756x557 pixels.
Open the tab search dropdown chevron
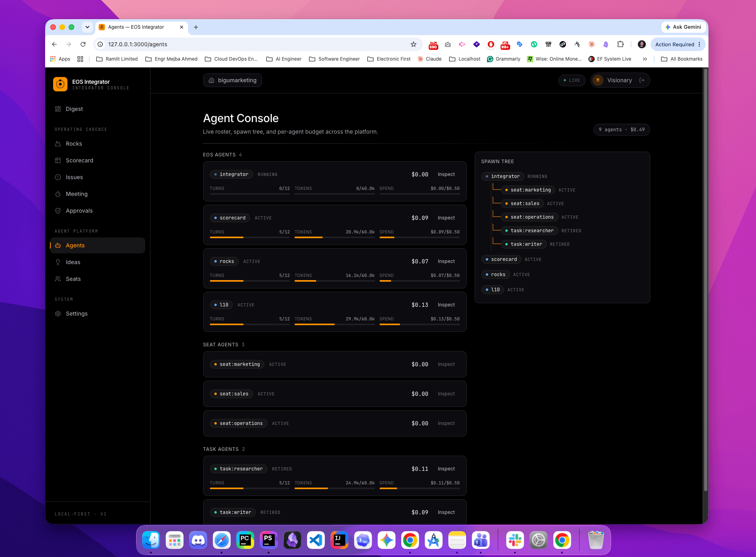pyautogui.click(x=87, y=27)
